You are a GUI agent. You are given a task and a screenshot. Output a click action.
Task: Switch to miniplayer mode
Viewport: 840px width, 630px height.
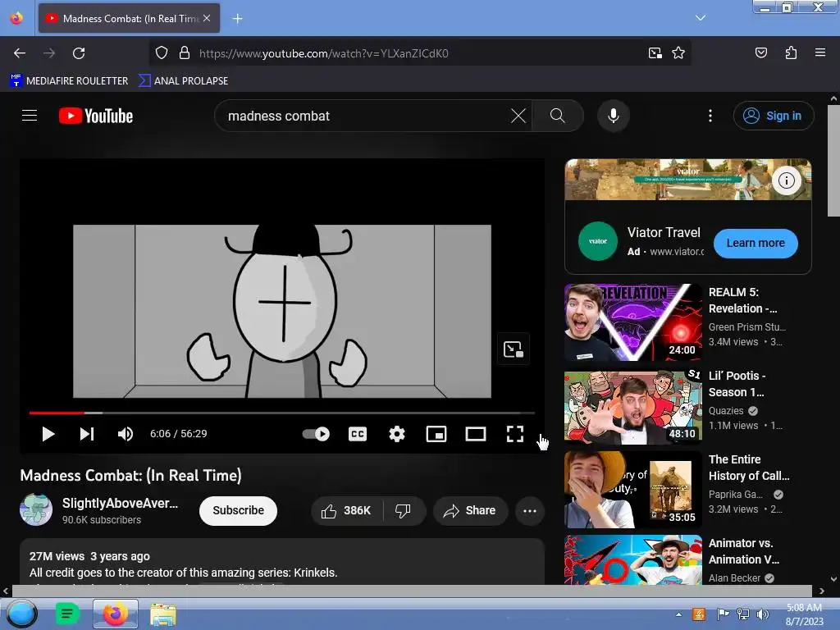tap(436, 434)
